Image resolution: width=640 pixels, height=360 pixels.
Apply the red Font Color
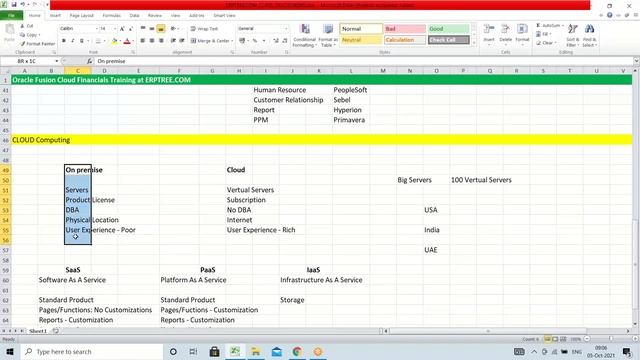coord(127,41)
